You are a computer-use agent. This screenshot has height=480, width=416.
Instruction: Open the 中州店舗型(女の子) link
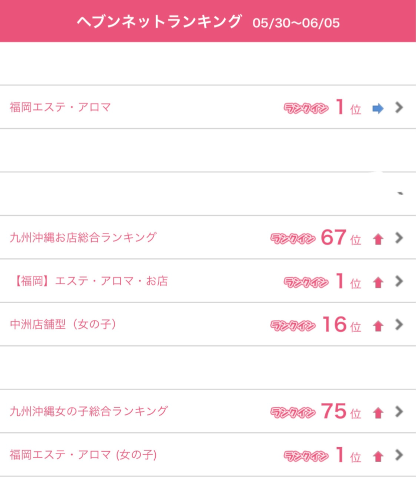click(x=63, y=324)
